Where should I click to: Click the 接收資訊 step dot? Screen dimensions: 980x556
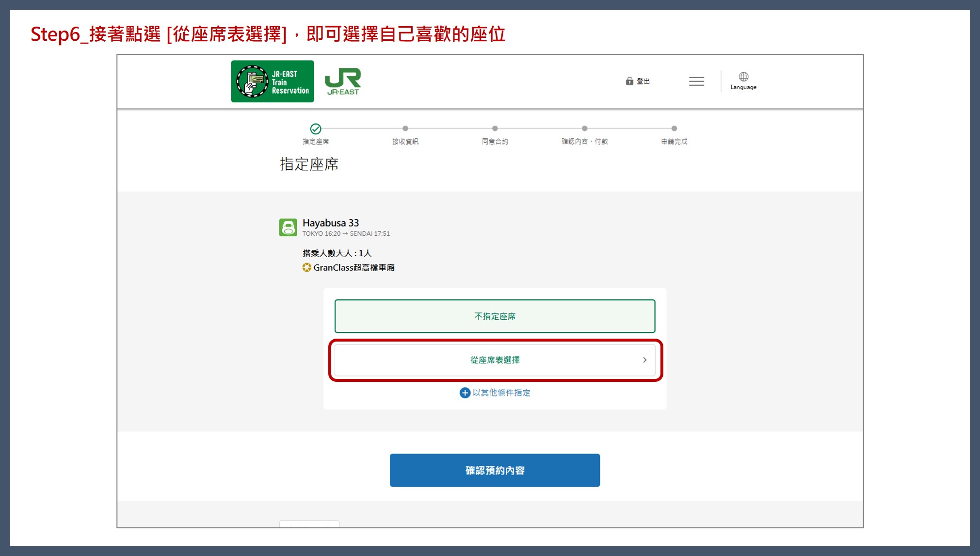click(x=405, y=129)
